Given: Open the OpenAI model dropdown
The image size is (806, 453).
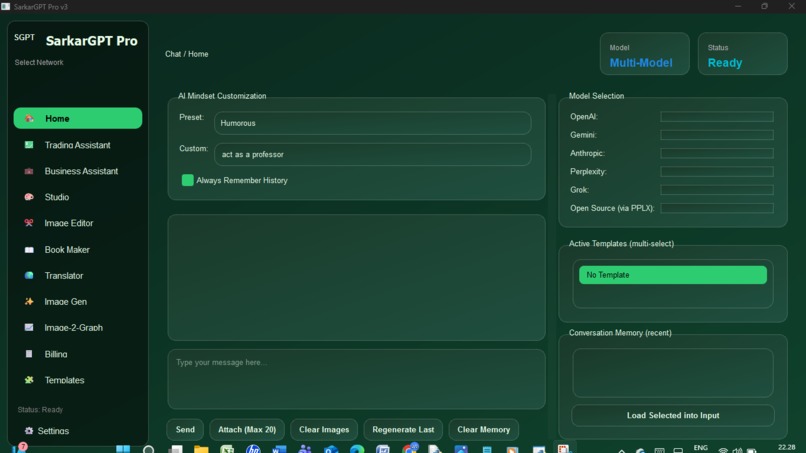Looking at the screenshot, I should tap(717, 117).
